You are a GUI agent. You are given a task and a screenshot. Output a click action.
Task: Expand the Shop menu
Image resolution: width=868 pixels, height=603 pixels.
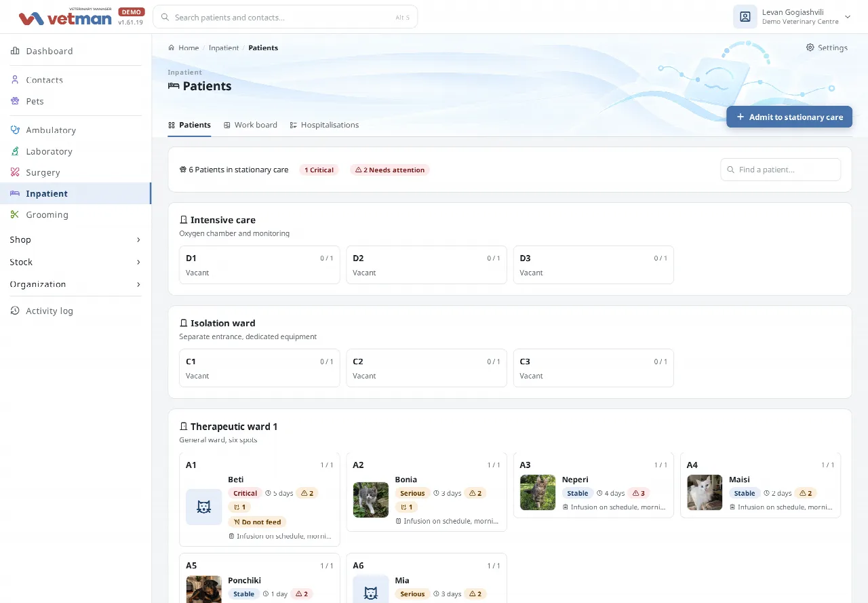75,239
